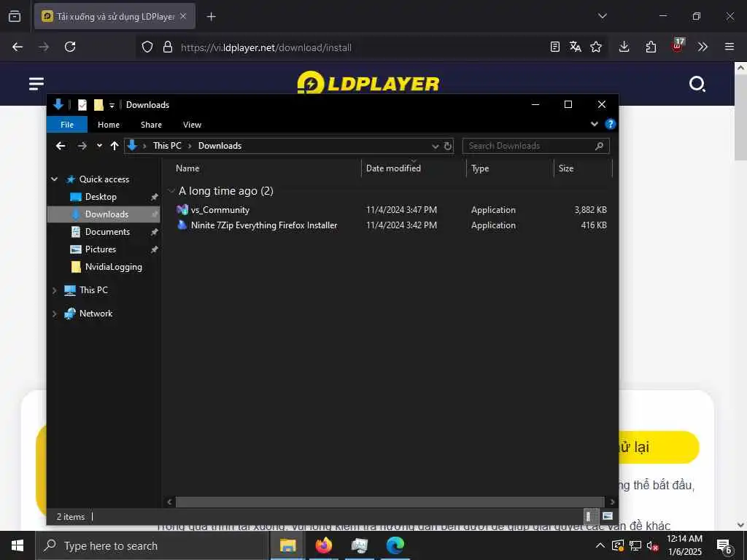This screenshot has width=747, height=560.
Task: Open Windows notification center icon
Action: [x=724, y=546]
